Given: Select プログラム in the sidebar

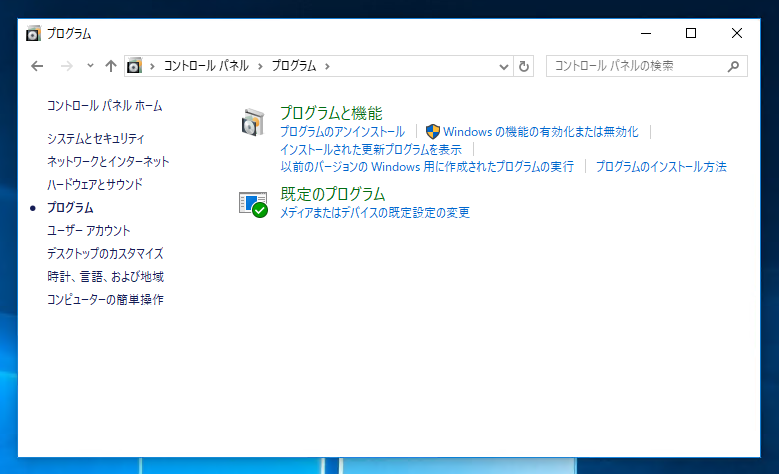Looking at the screenshot, I should tap(70, 208).
